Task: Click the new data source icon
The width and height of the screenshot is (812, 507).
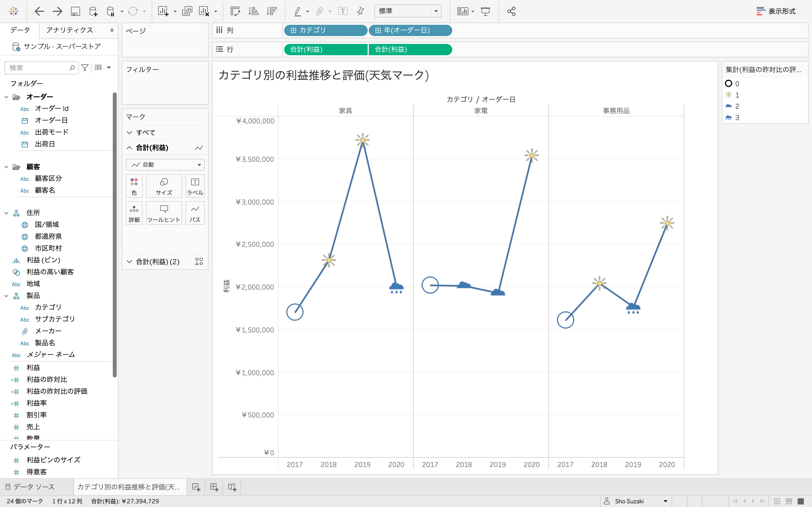Action: click(93, 11)
